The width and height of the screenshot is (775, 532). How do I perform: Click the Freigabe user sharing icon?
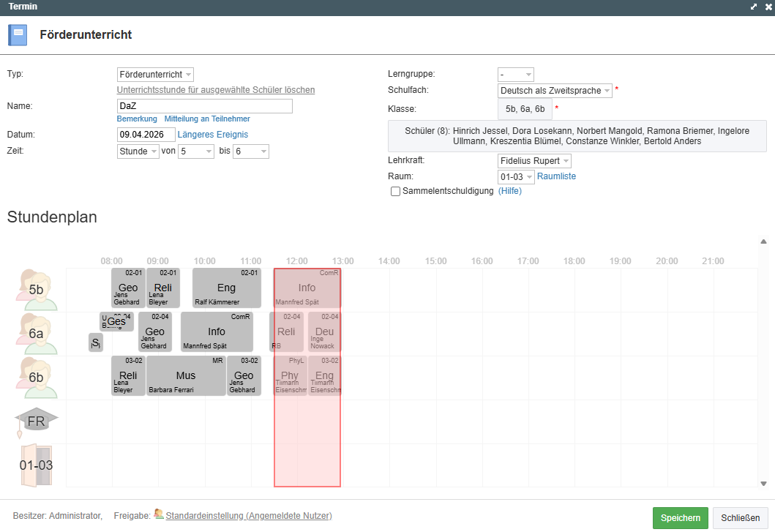pyautogui.click(x=159, y=515)
